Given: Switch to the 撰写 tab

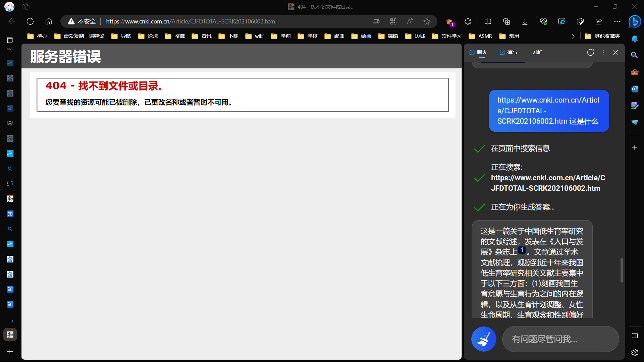Looking at the screenshot, I should tap(508, 52).
